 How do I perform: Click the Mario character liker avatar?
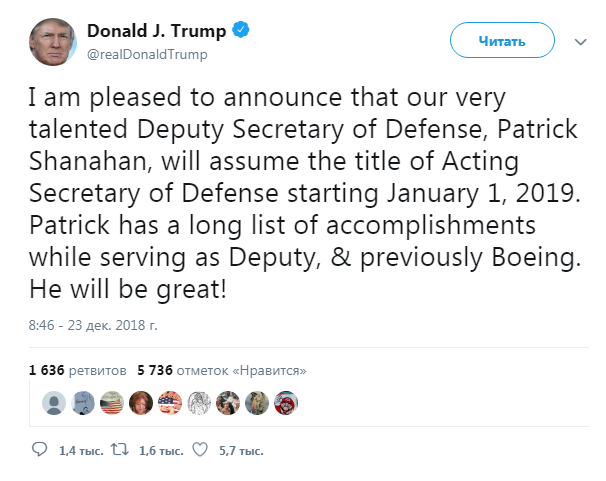click(x=286, y=402)
